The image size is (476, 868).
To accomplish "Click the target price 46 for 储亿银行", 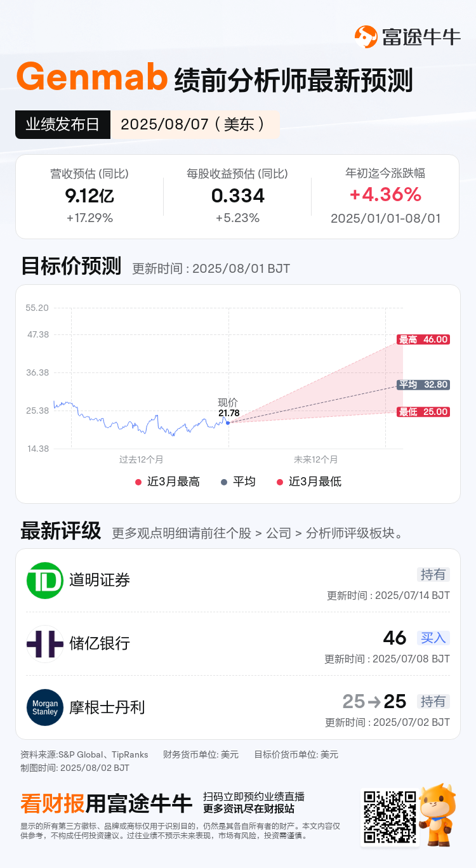I will click(395, 638).
